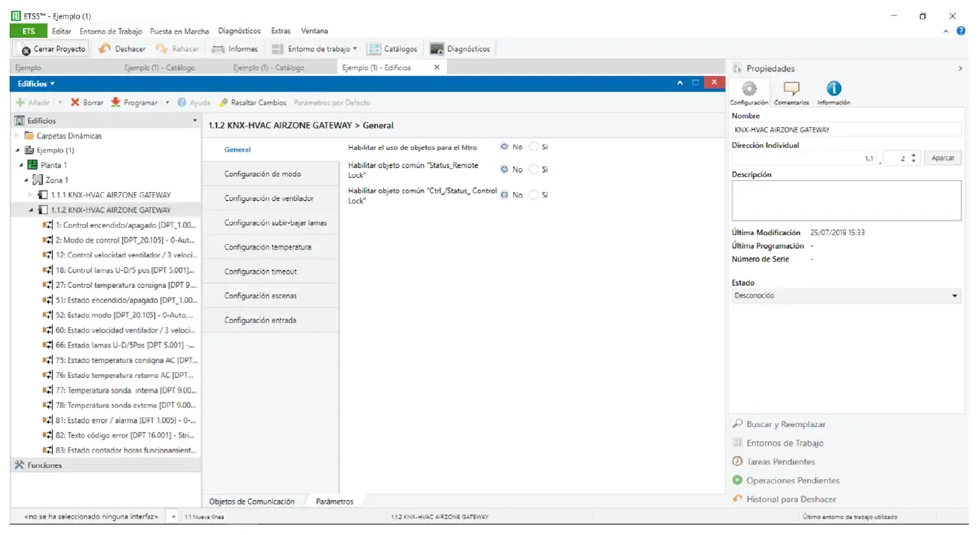Select No for filter objects usage

[505, 147]
